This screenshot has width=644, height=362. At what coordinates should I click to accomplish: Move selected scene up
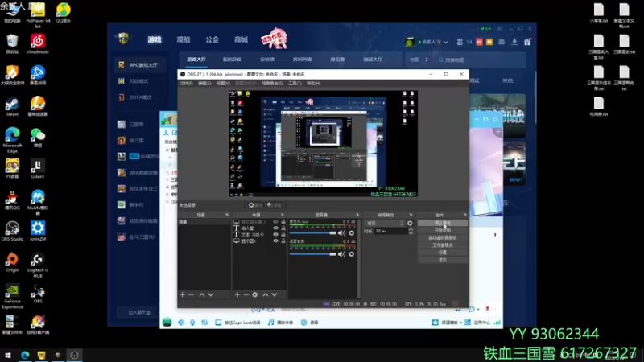click(x=202, y=294)
